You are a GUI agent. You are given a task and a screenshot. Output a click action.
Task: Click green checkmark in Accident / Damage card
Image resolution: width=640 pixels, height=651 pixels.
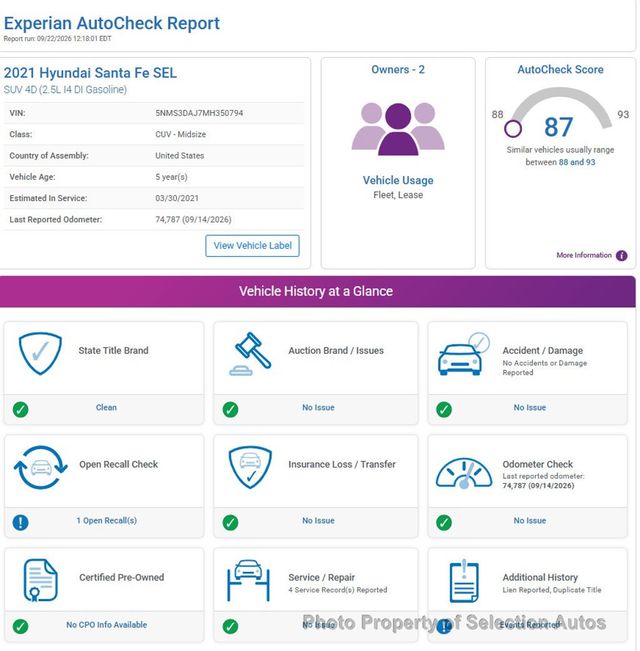(444, 409)
